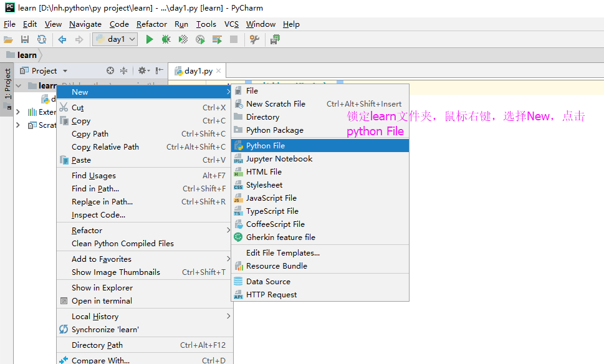Choose New Scratch File
604x364 pixels.
[320, 104]
